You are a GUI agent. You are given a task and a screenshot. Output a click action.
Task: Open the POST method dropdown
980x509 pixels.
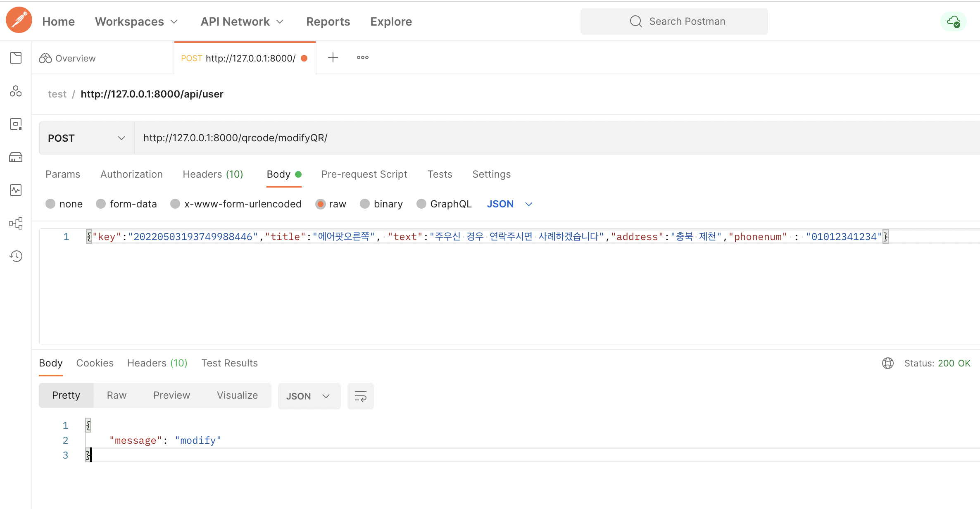click(86, 138)
